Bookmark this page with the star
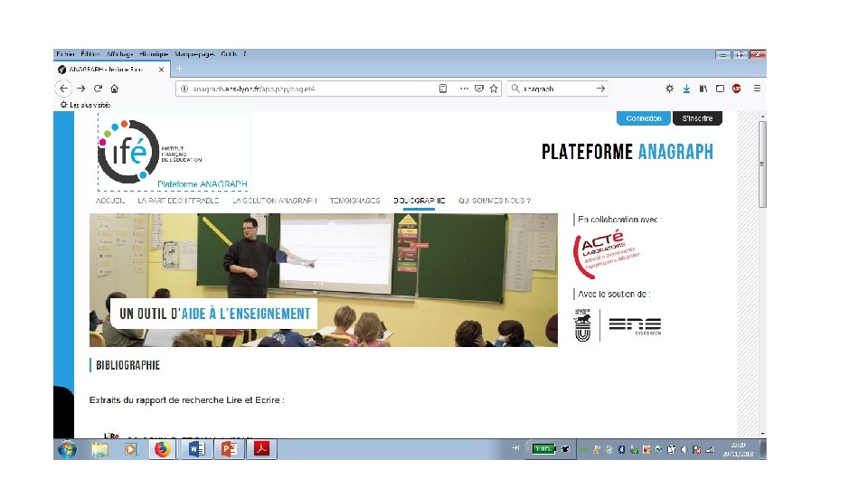This screenshot has width=868, height=488. coord(494,89)
